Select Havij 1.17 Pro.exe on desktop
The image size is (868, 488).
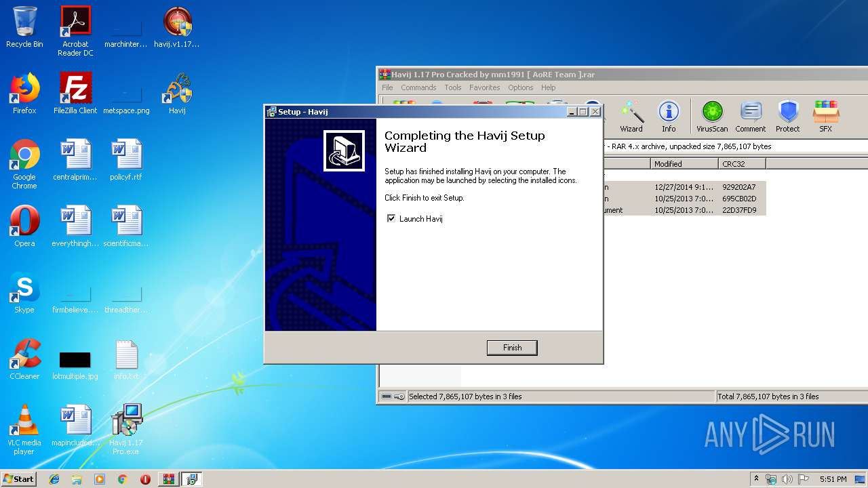tap(126, 430)
